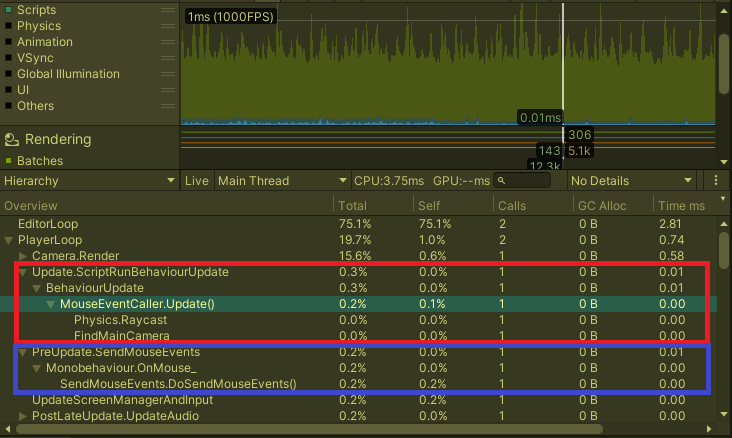Select the Rendering profiler module icon

tap(12, 139)
